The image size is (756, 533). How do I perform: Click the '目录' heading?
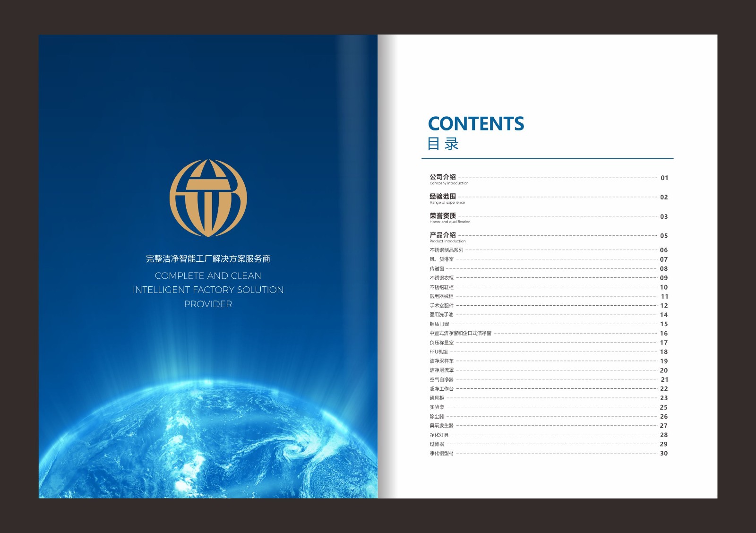pyautogui.click(x=443, y=144)
